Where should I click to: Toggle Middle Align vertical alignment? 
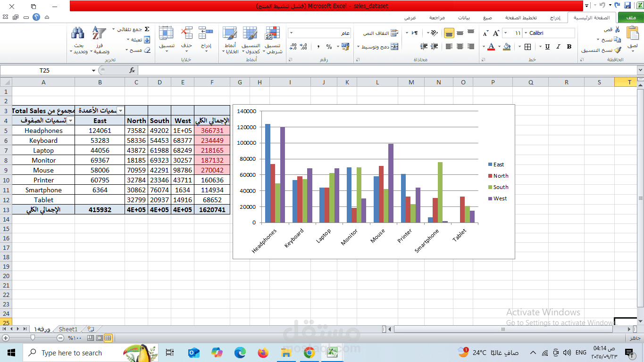[460, 33]
